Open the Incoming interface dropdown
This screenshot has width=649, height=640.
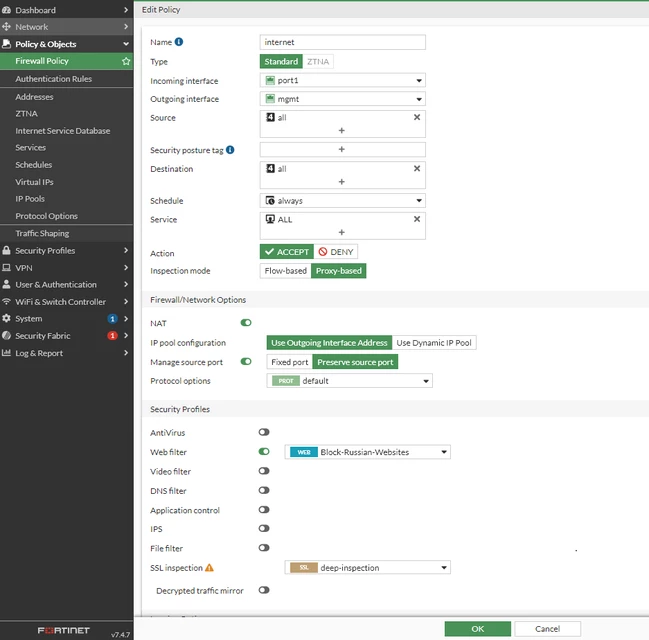[342, 80]
